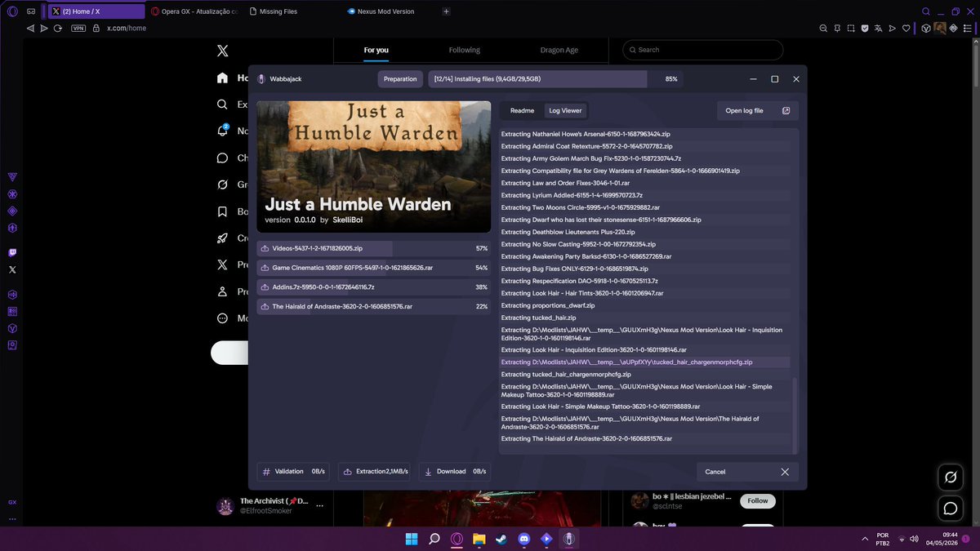Screen dimensions: 980x551
Task: Open X in the Opera sidebar
Action: point(12,269)
